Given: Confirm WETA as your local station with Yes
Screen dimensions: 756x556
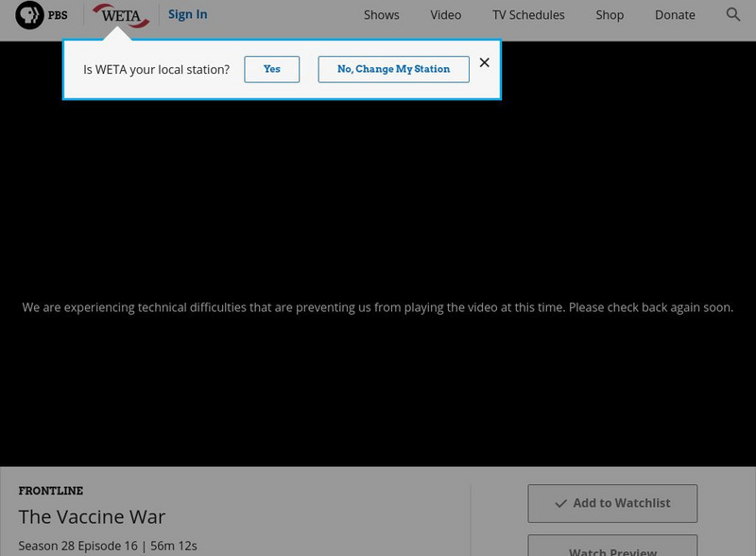Looking at the screenshot, I should click(x=271, y=69).
